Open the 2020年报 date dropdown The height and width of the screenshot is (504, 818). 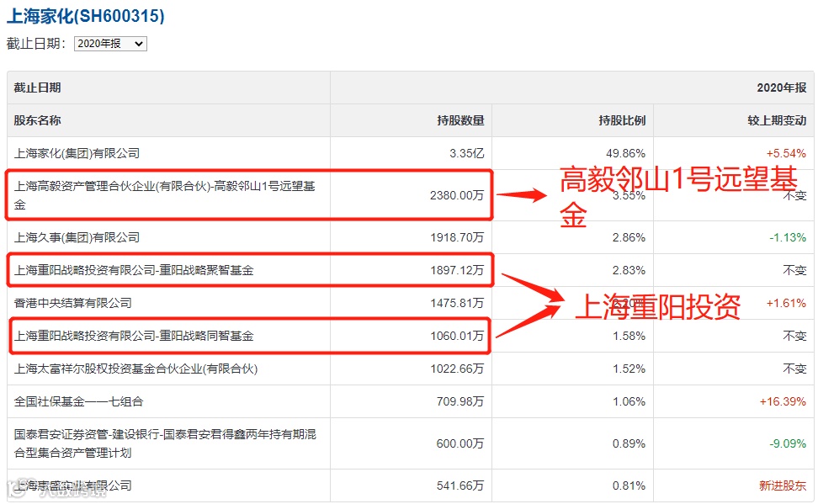point(110,44)
